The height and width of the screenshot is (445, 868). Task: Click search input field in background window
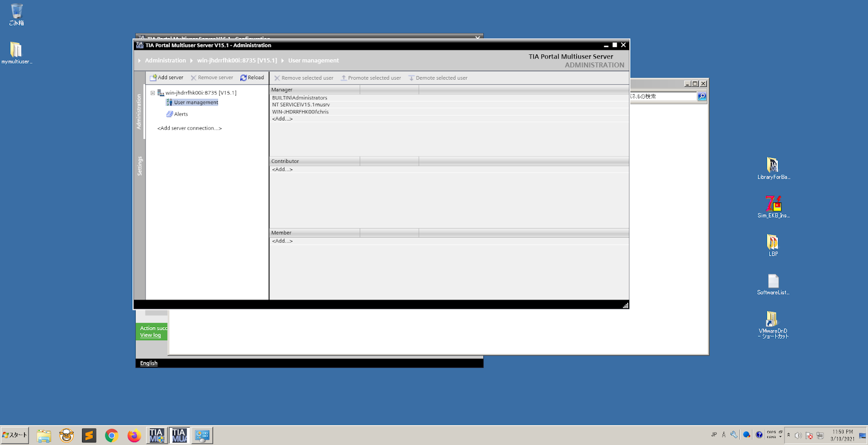tap(663, 97)
